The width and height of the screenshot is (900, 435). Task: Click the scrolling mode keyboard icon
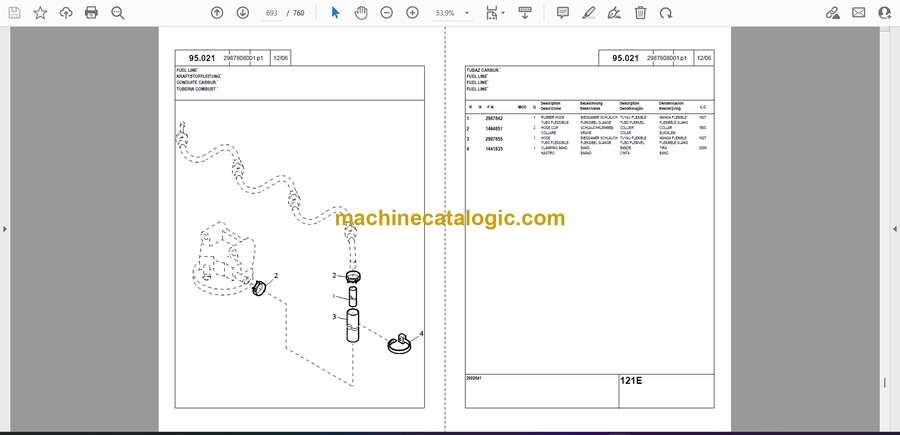[x=525, y=13]
